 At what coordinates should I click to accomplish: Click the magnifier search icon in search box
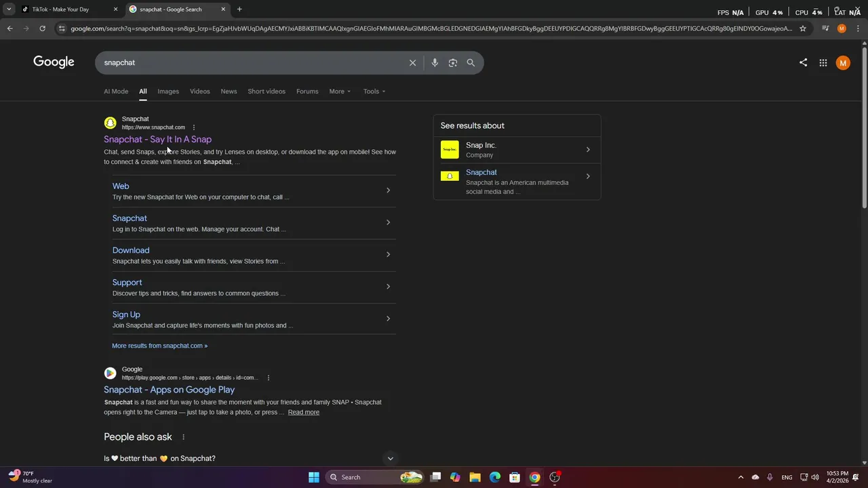pyautogui.click(x=471, y=62)
